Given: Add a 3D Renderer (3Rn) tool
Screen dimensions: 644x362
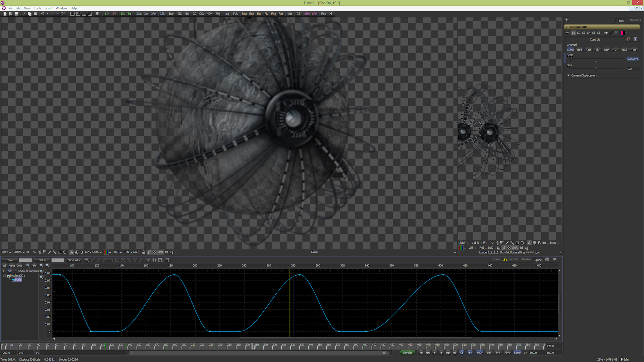Looking at the screenshot, I should click(x=154, y=14).
